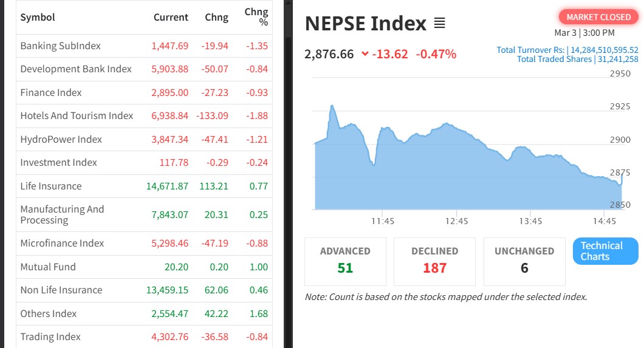644x348 pixels.
Task: Click the Declined stocks count box
Action: 434,261
